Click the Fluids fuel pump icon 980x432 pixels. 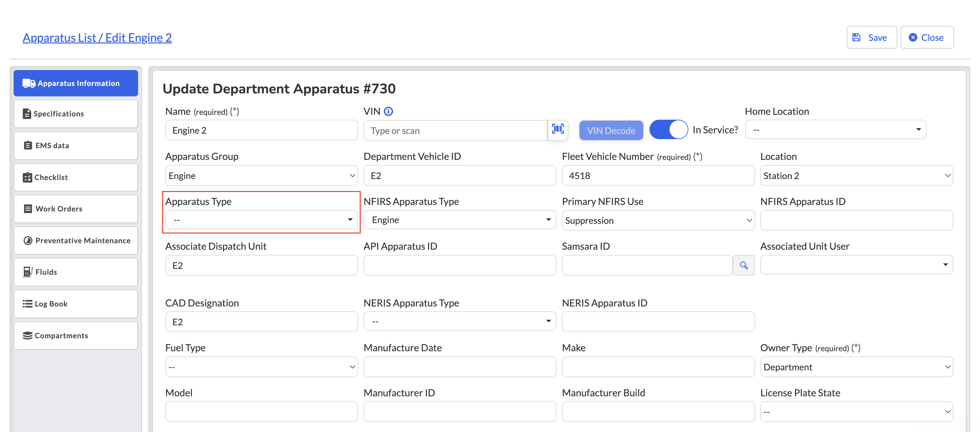coord(28,272)
